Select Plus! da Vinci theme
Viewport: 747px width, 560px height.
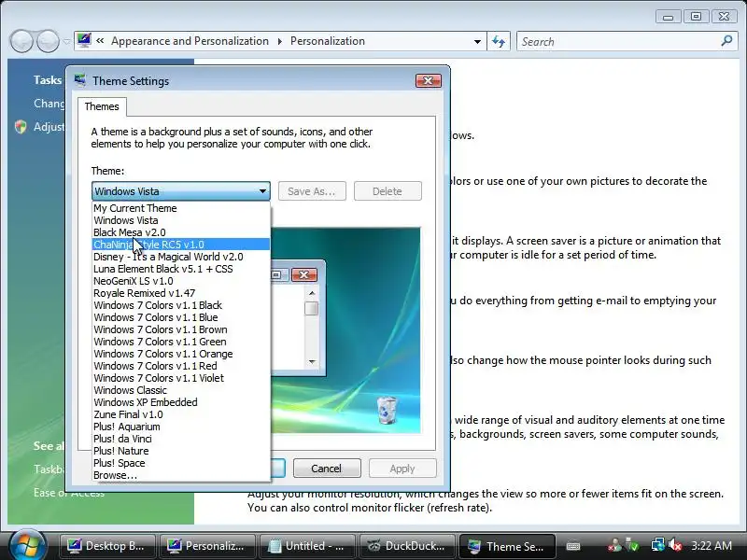(181, 439)
